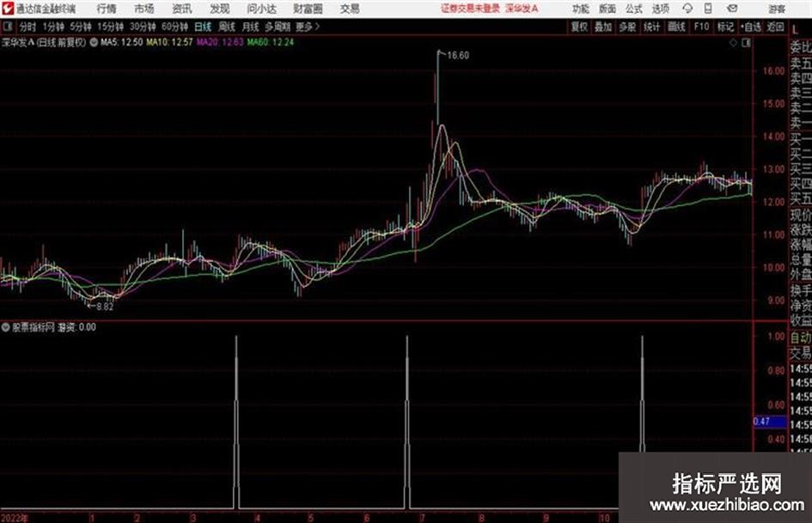Click the MA60: 12.24 value
Screen dimensions: 812x523
click(271, 42)
